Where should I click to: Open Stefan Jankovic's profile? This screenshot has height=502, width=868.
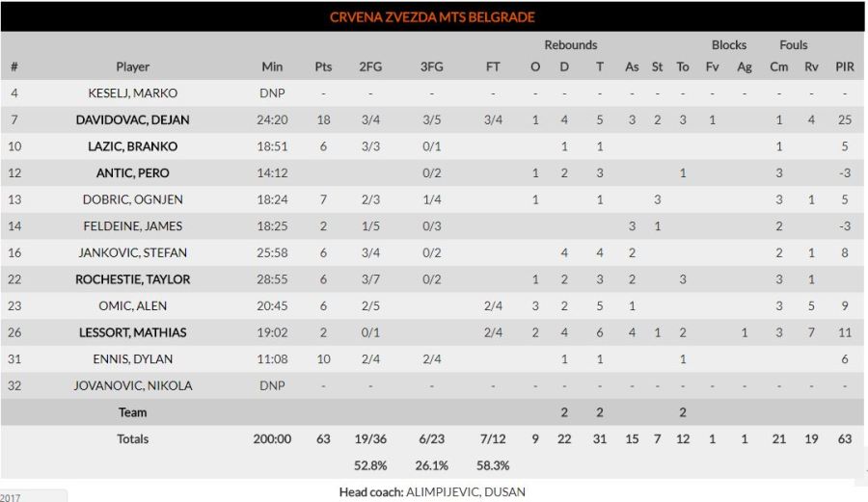[x=133, y=252]
